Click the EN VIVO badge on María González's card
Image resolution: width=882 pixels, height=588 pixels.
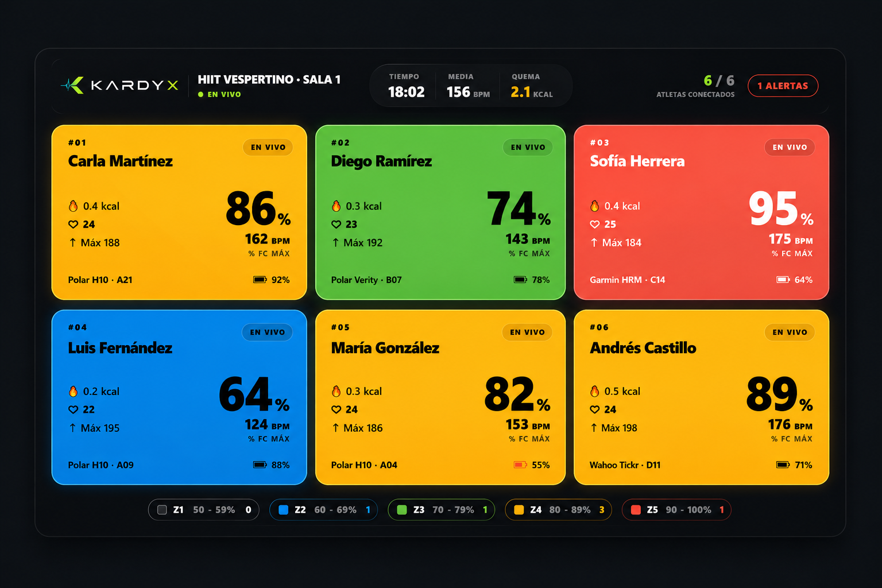coord(527,332)
